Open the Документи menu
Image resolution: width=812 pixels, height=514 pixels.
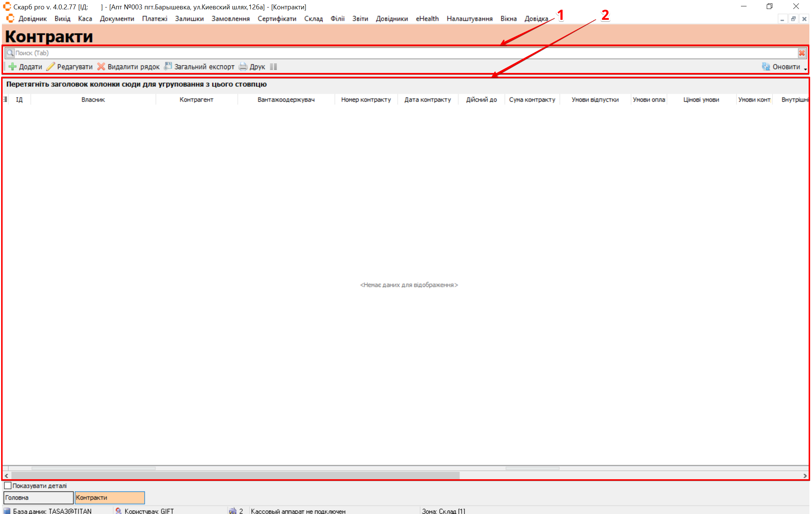[117, 19]
